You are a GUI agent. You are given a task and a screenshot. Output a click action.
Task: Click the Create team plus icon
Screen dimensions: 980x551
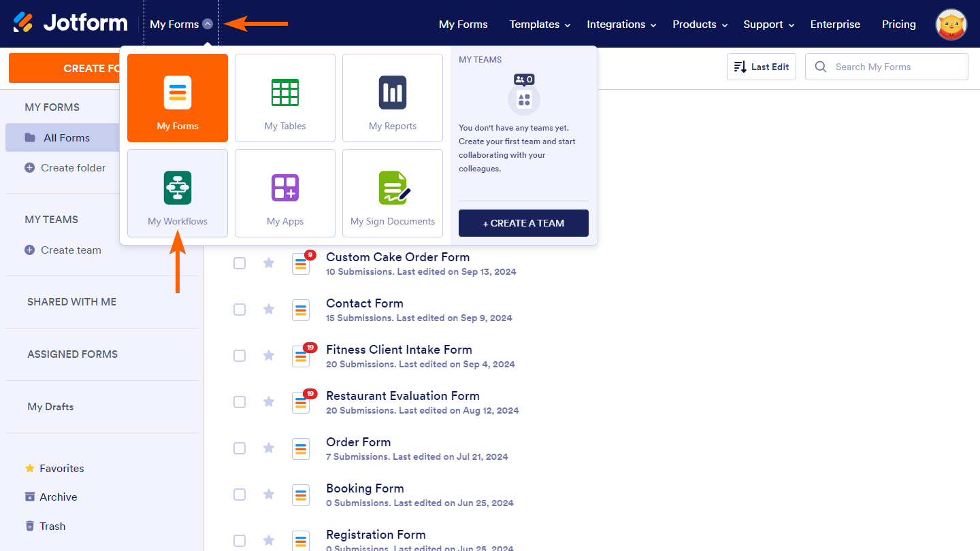pos(29,250)
